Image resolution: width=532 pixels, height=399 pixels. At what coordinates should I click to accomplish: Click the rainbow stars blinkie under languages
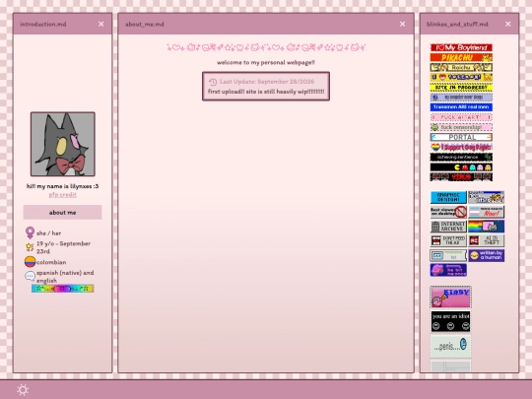(x=62, y=289)
